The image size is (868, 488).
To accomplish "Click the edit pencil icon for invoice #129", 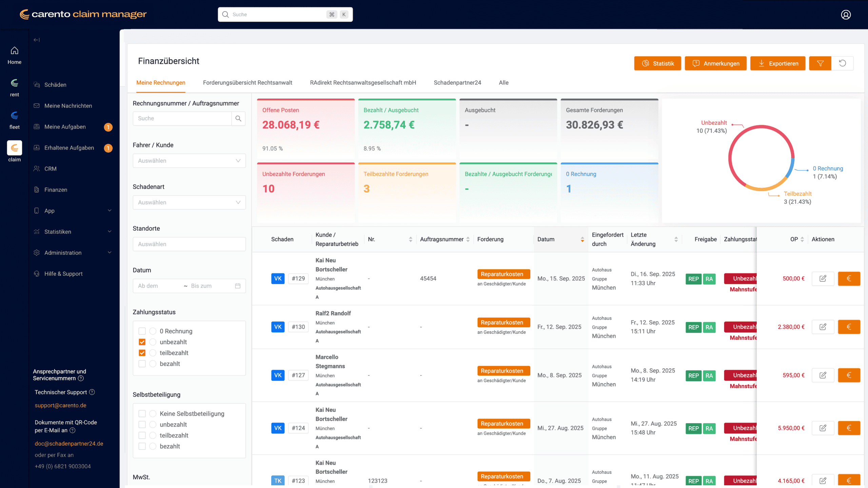I will point(823,279).
